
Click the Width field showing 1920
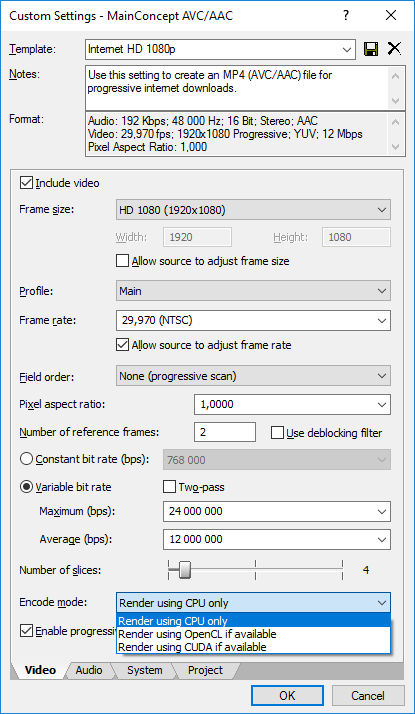click(197, 237)
